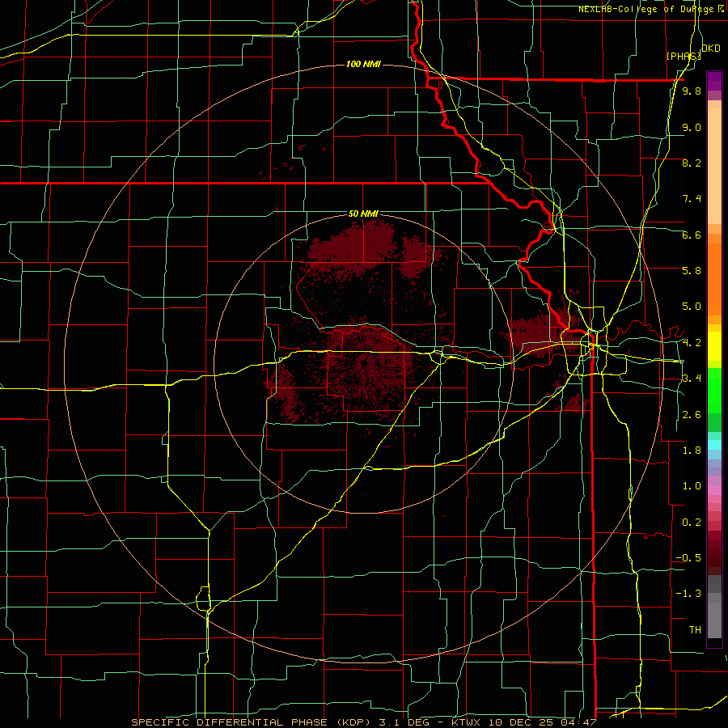Screen dimensions: 728x728
Task: Click the 4.2 scale value
Action: coord(692,343)
